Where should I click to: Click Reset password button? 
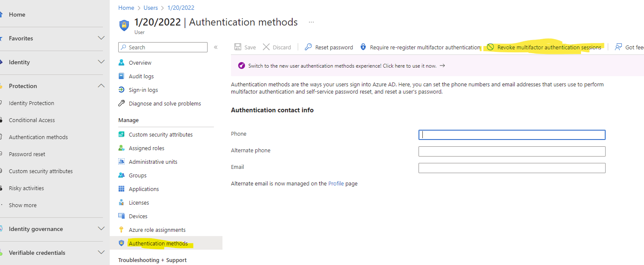point(329,47)
